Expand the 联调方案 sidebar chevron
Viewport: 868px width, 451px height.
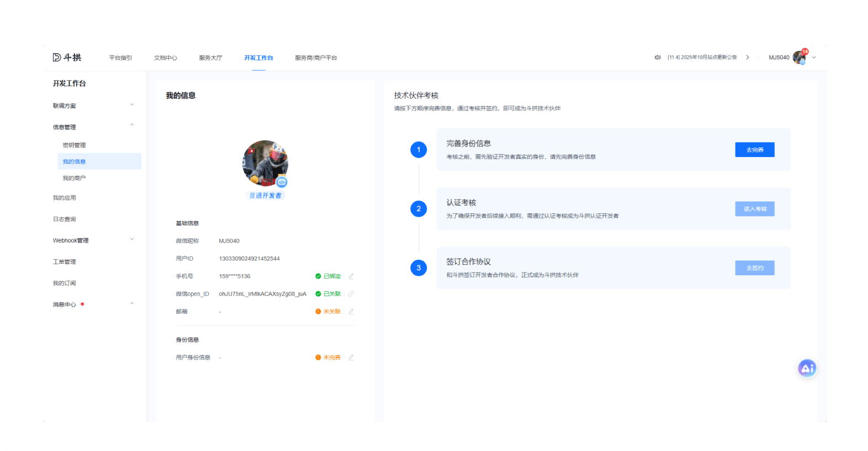[x=132, y=104]
